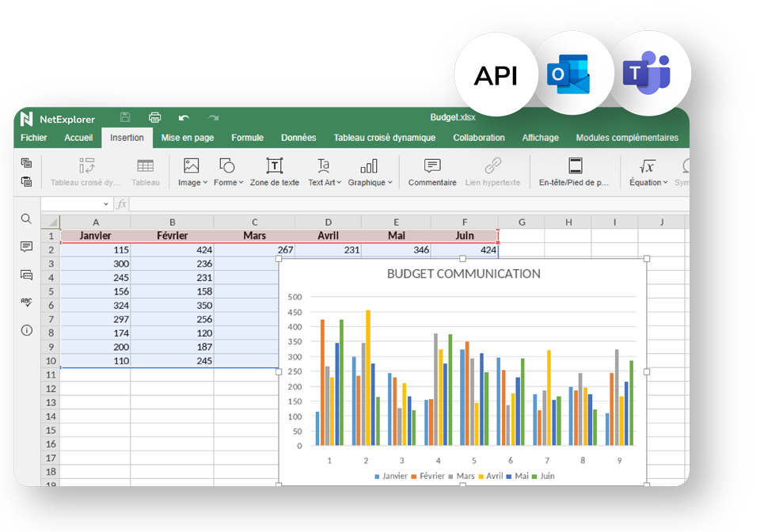
Task: Open Modules complémentaires tab
Action: click(627, 138)
